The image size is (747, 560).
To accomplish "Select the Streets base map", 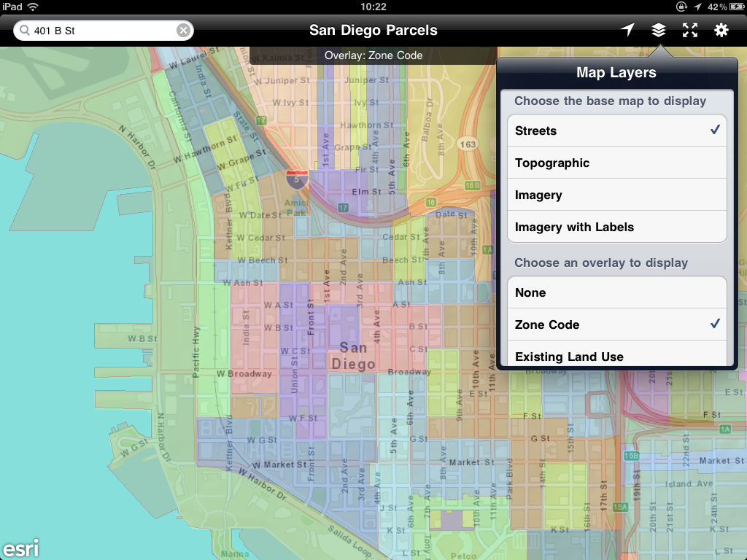I will (617, 131).
